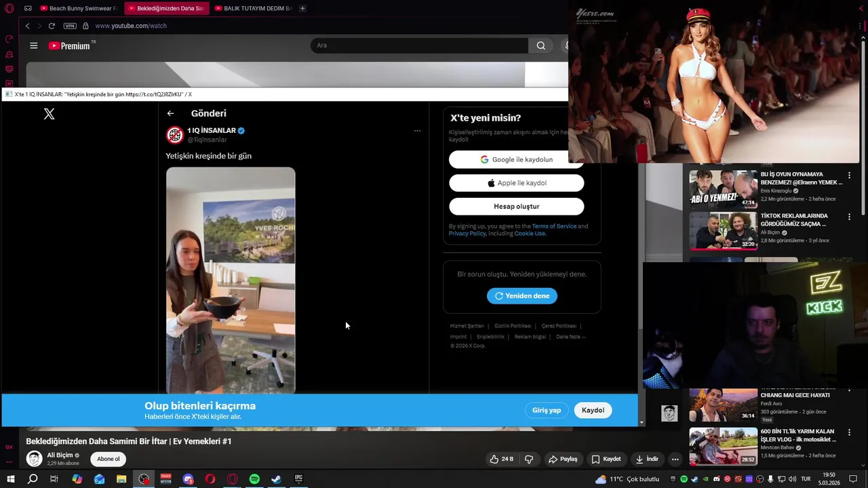Open the Terms of Service link
868x488 pixels.
(554, 226)
